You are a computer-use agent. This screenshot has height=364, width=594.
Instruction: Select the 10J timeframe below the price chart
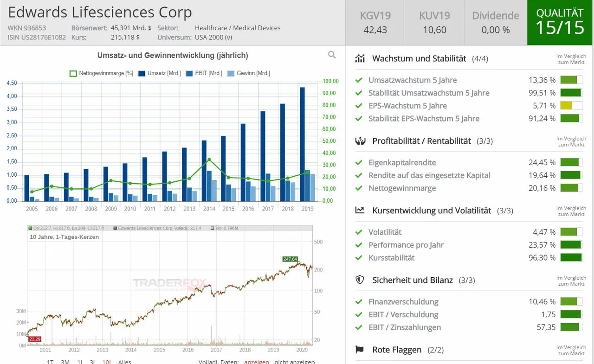point(107,362)
